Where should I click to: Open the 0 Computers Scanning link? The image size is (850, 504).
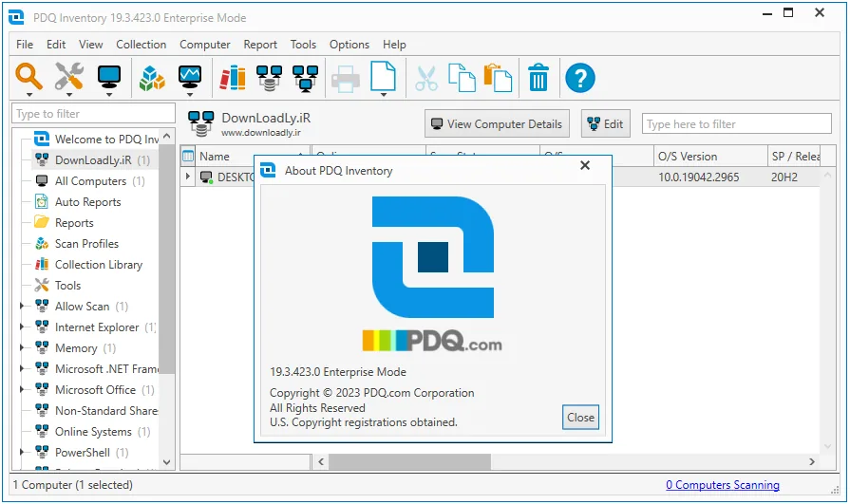coord(723,485)
